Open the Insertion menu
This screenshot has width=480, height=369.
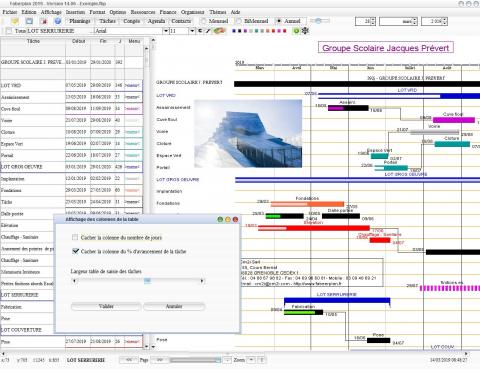click(75, 12)
